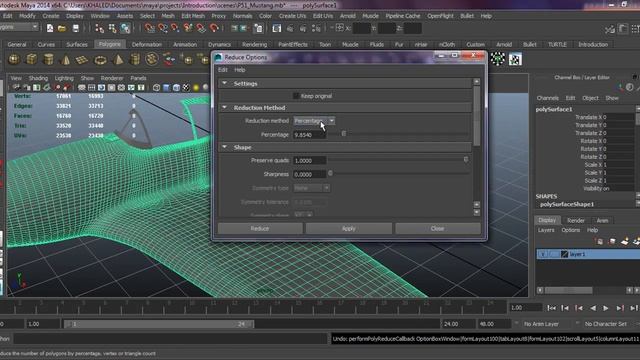Click the smooth shade all icon in the viewport
The height and width of the screenshot is (360, 640).
click(x=166, y=87)
